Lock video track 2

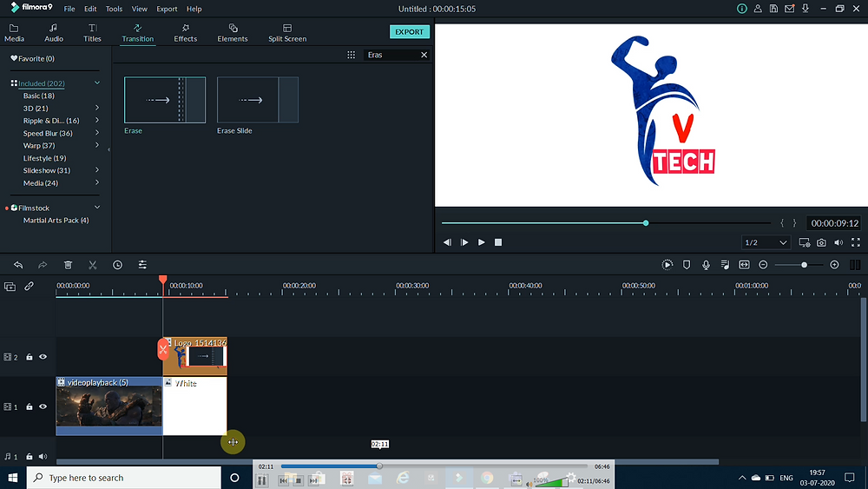30,357
